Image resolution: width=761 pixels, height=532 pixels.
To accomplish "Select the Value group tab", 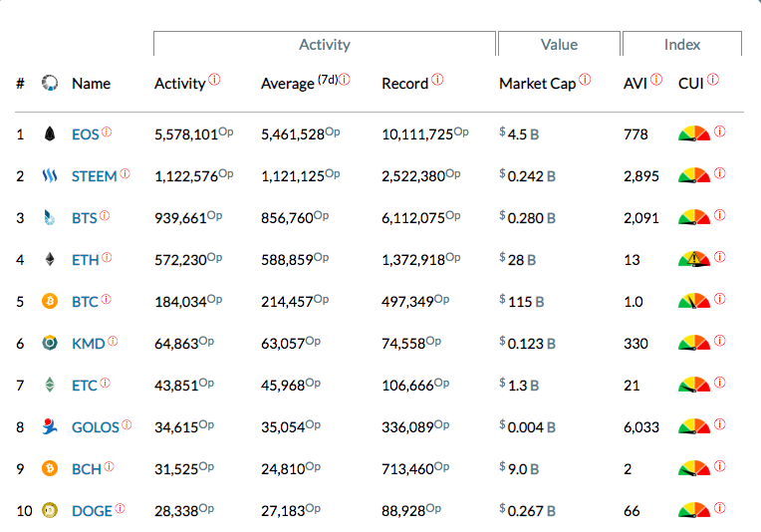I will [x=559, y=44].
